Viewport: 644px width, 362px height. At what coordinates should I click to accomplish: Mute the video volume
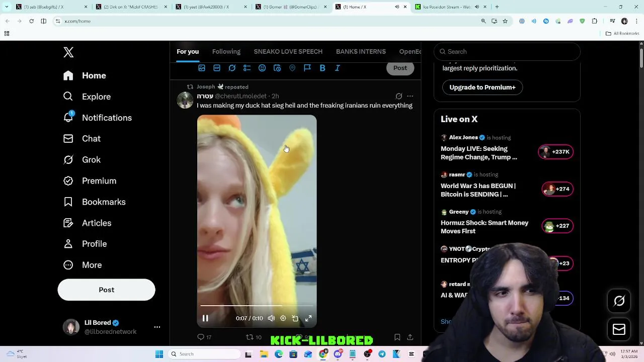(x=271, y=318)
